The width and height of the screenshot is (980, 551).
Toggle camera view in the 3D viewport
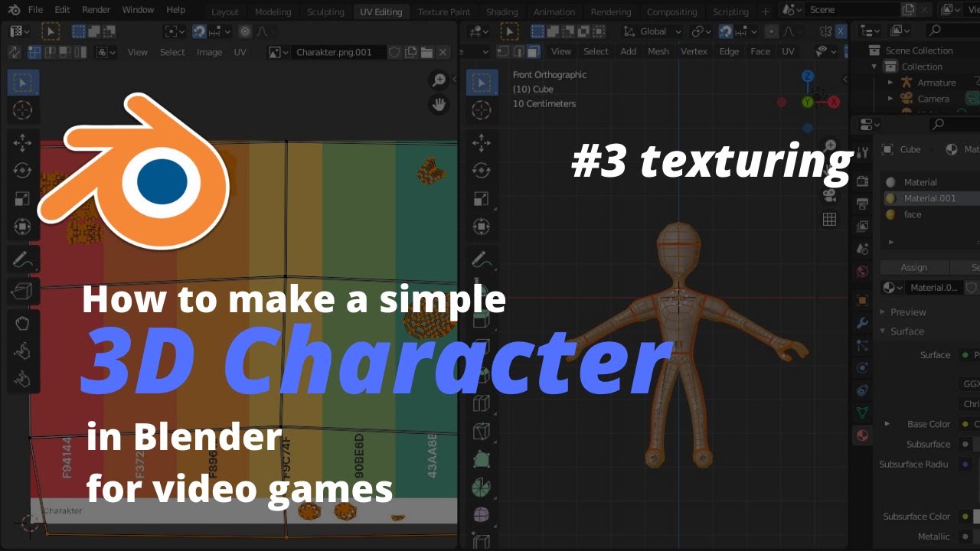[830, 195]
